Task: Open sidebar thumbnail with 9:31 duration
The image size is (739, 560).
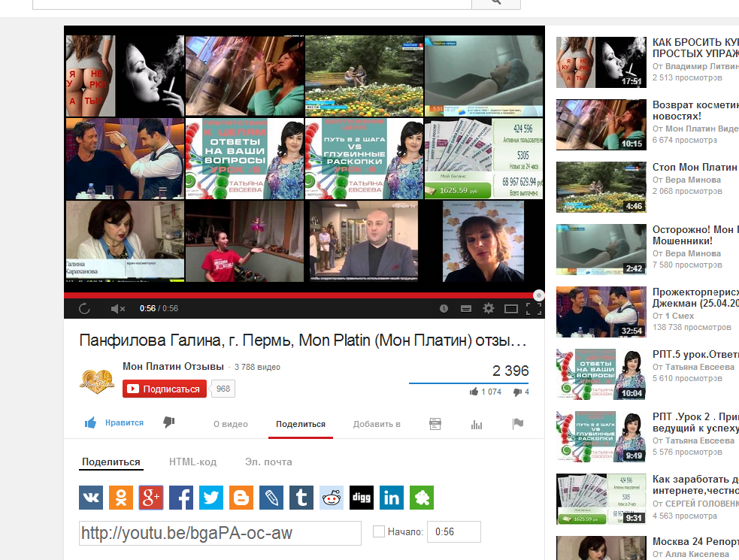Action: tap(601, 498)
